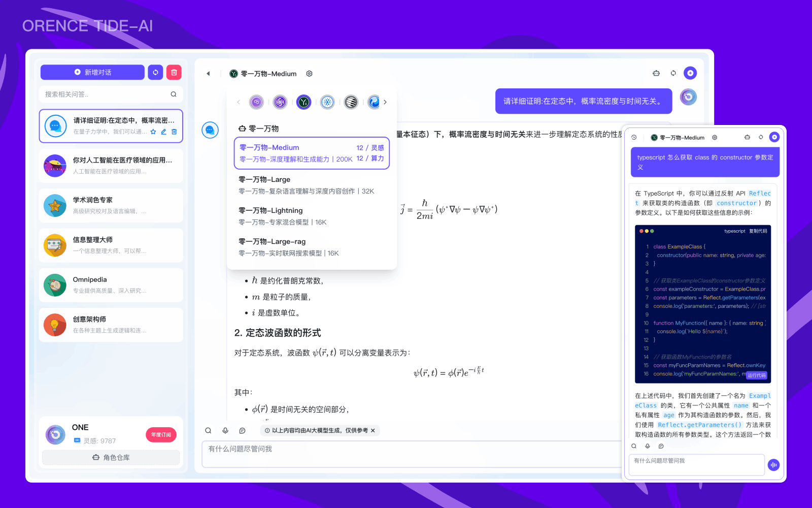Open the 零一万物-Medium model selector in the main header
The image size is (812, 508).
[263, 74]
